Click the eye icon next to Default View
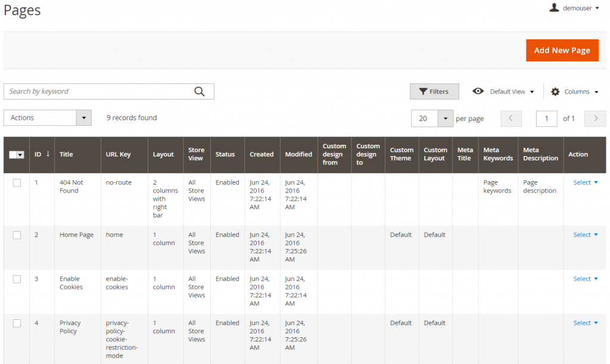The height and width of the screenshot is (364, 610). pyautogui.click(x=478, y=91)
